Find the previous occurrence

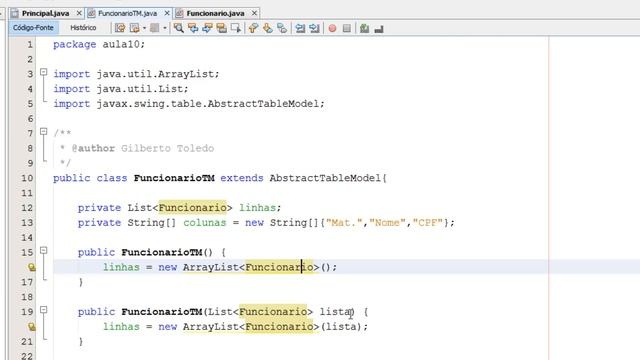pyautogui.click(x=193, y=28)
